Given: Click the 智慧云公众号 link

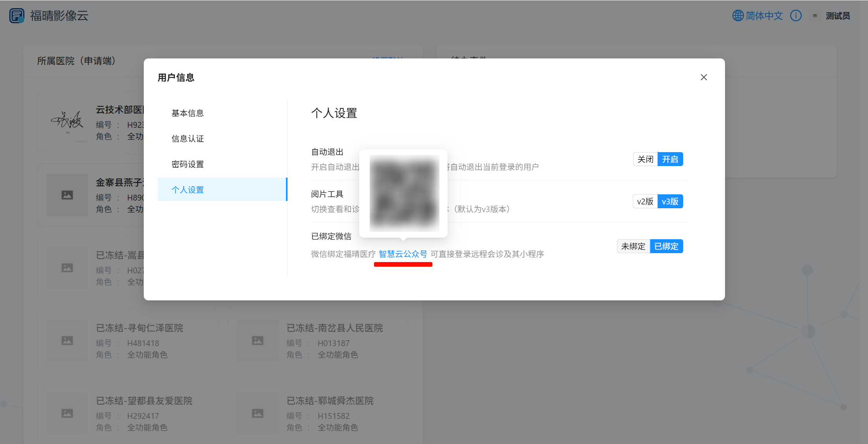Looking at the screenshot, I should click(403, 254).
